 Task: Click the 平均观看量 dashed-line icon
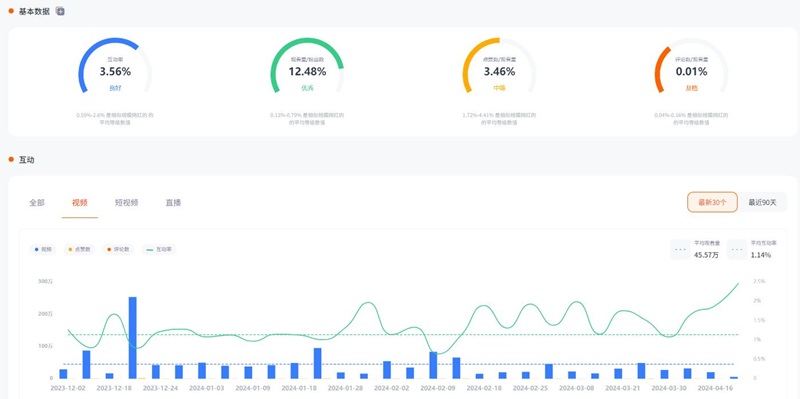(x=680, y=250)
